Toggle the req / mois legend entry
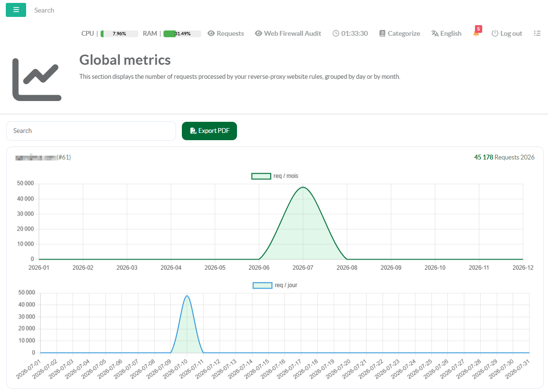Image resolution: width=548 pixels, height=392 pixels. (275, 176)
